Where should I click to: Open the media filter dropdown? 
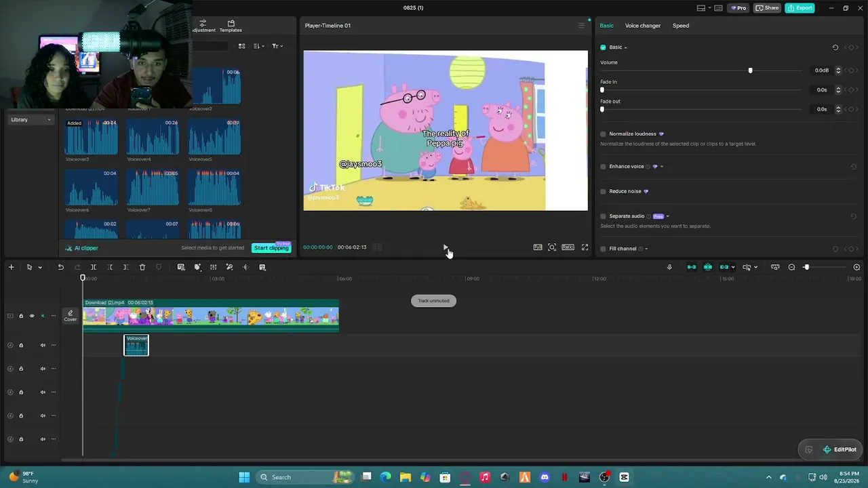pyautogui.click(x=277, y=46)
